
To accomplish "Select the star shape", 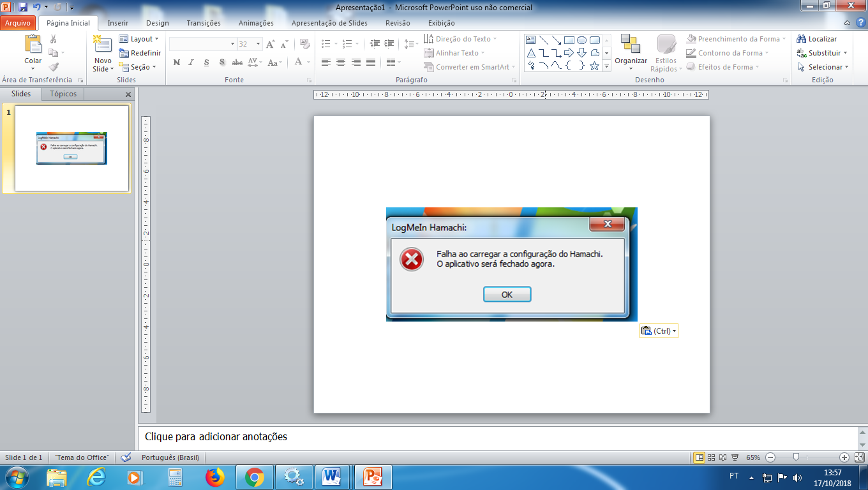I will pyautogui.click(x=594, y=66).
